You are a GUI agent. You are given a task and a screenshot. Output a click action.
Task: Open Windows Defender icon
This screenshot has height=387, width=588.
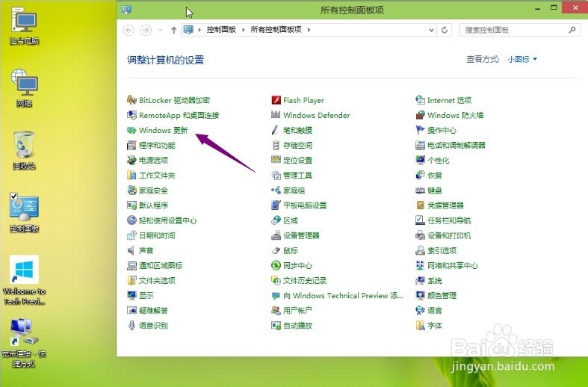tap(276, 115)
